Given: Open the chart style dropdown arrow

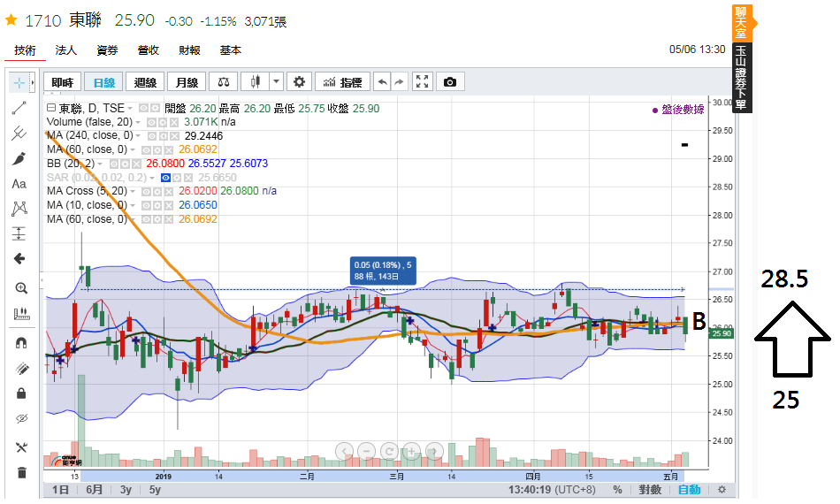Looking at the screenshot, I should coord(276,82).
